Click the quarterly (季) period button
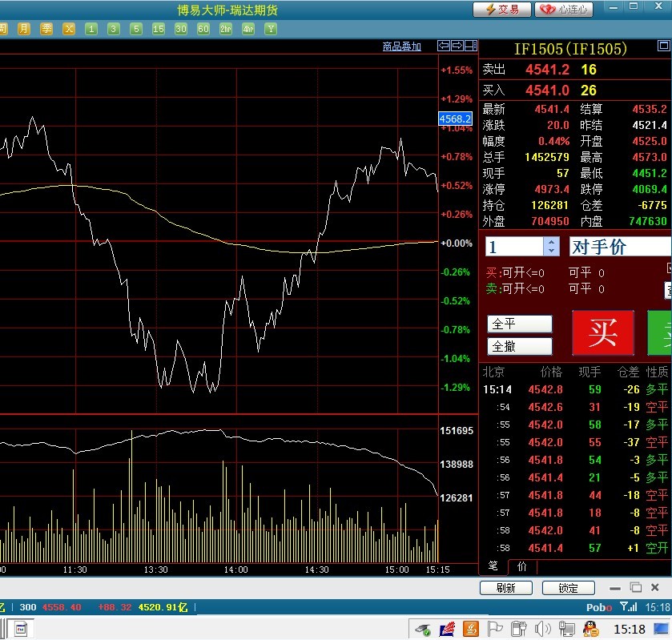The image size is (672, 640). click(46, 29)
